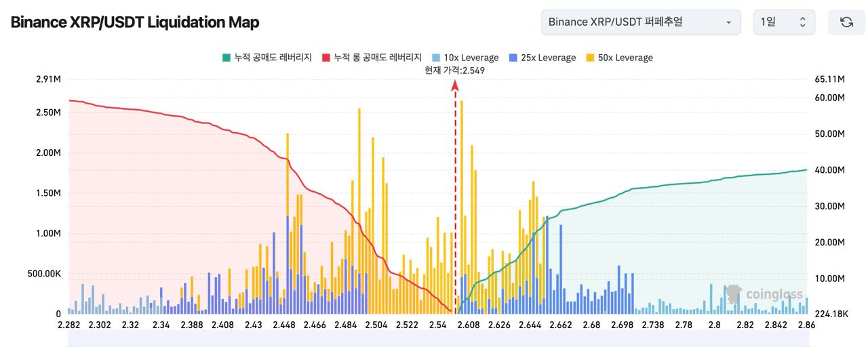868x347 pixels.
Task: Click the 65.11M right axis label
Action: pyautogui.click(x=829, y=79)
